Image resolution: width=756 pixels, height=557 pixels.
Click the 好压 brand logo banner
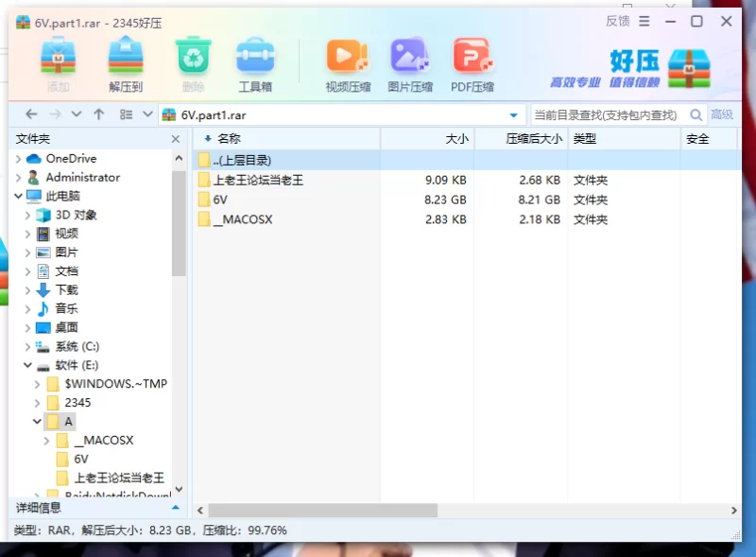point(630,67)
